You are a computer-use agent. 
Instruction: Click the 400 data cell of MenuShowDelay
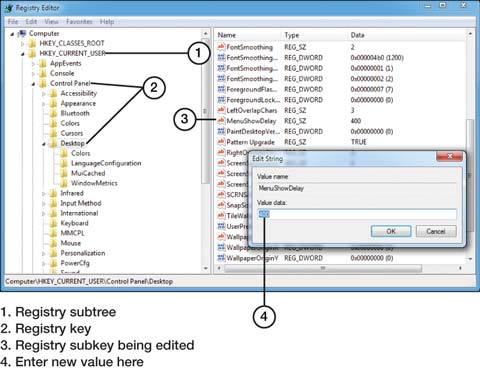pos(356,121)
